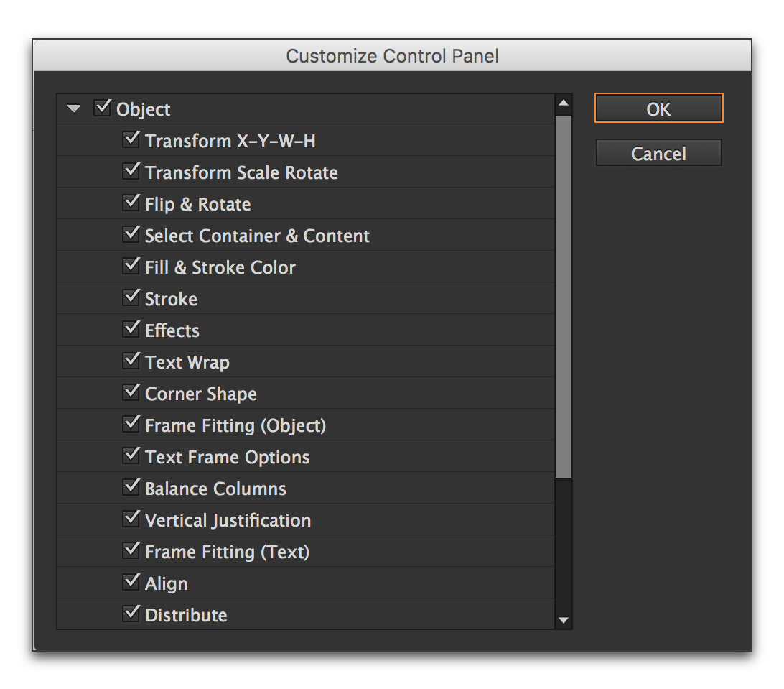This screenshot has width=784, height=689.
Task: Dismiss the dialog via Cancel
Action: coord(658,152)
